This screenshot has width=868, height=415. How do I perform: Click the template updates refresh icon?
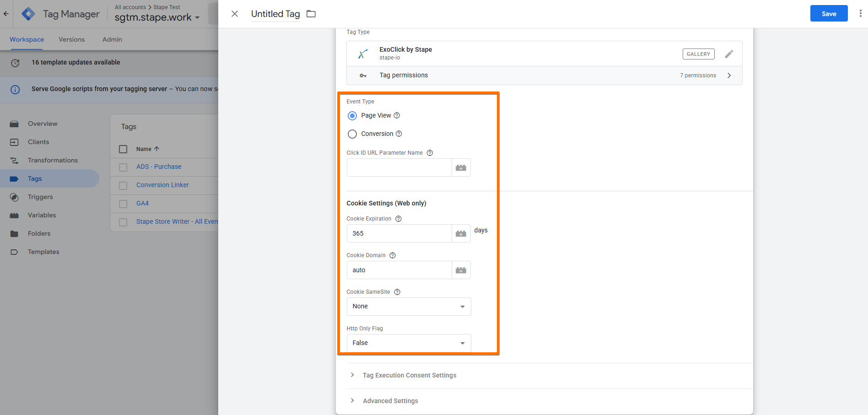15,63
